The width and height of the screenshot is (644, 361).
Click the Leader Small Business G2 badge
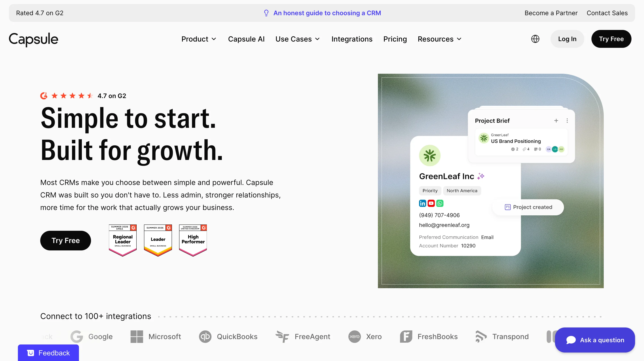click(x=158, y=240)
